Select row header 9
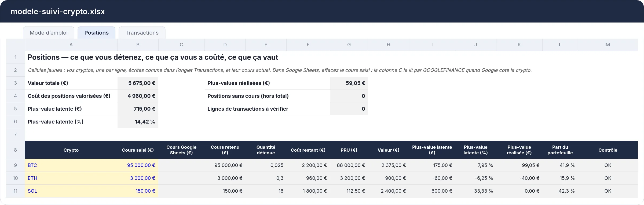 tap(15, 165)
